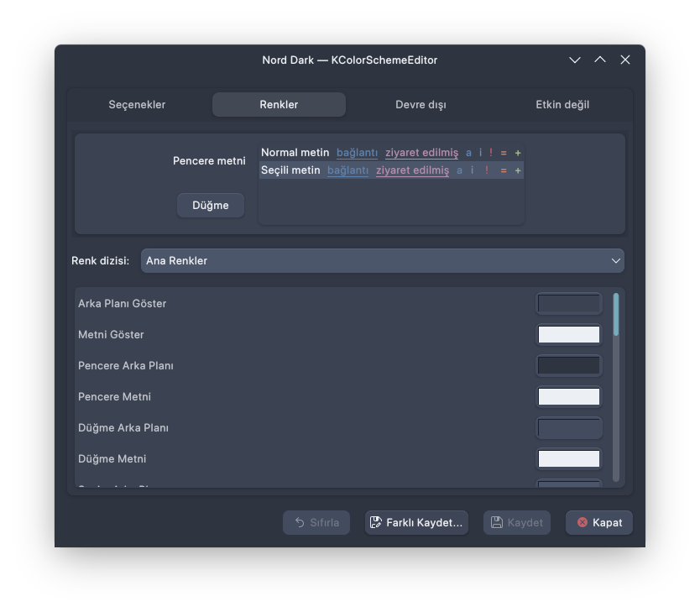Open Pencere Arka Planı color swatch
The height and width of the screenshot is (612, 700).
(x=569, y=365)
